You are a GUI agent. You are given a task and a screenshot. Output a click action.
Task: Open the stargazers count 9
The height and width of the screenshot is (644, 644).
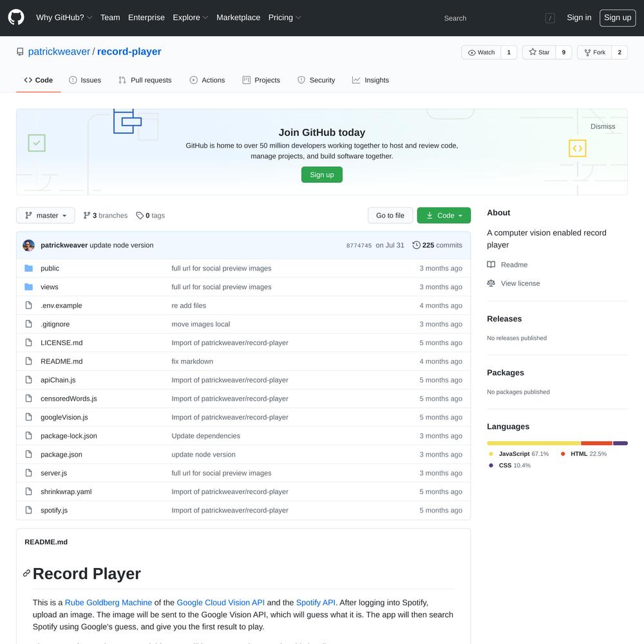pyautogui.click(x=563, y=52)
